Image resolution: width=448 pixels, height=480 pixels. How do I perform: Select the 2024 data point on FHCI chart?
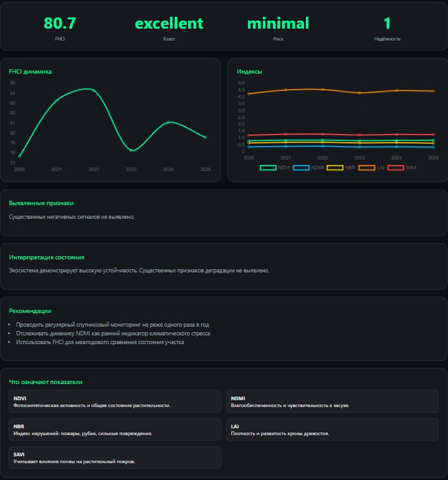pos(168,122)
